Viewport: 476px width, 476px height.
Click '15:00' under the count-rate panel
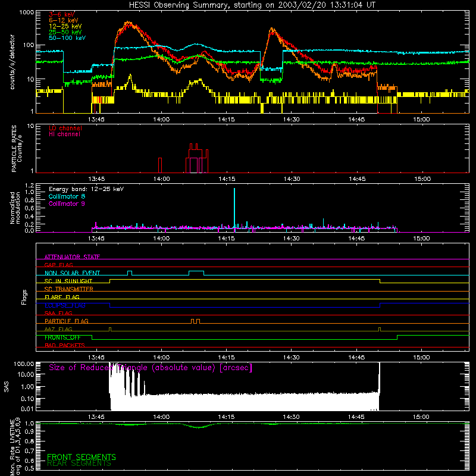coord(421,120)
